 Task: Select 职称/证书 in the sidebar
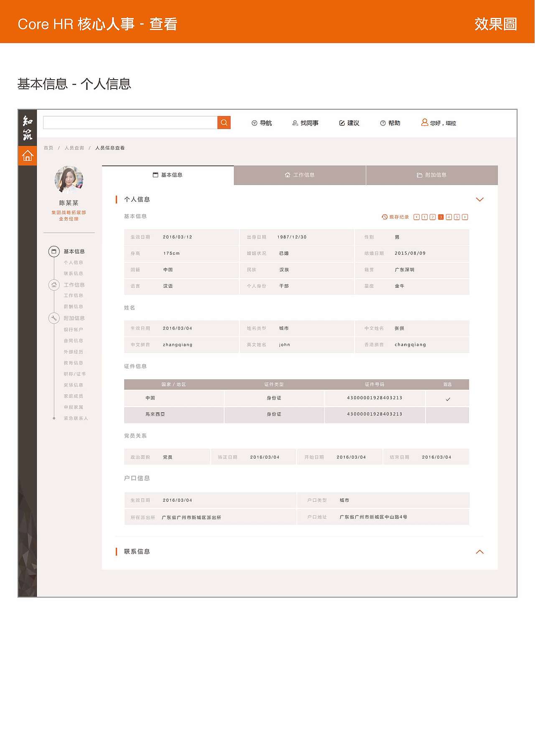tap(75, 374)
